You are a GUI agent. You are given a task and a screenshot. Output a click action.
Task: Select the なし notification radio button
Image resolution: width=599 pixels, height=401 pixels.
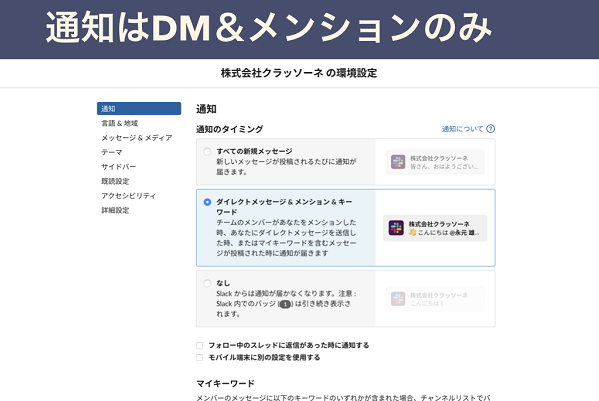(207, 283)
